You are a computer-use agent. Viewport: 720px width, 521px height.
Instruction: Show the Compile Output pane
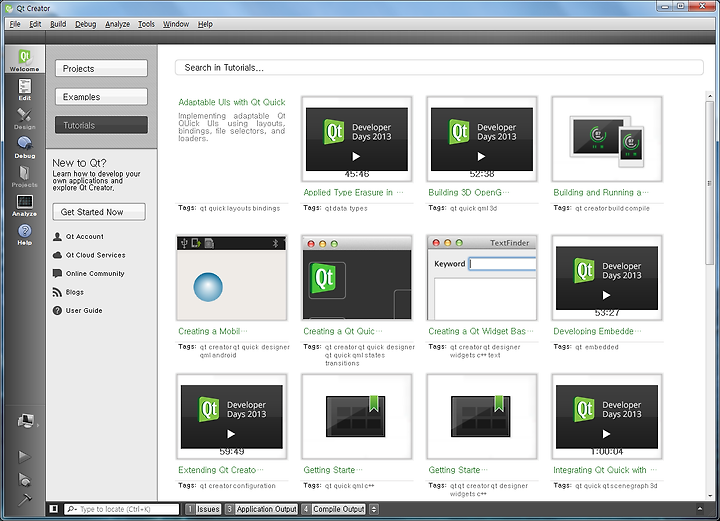point(333,509)
